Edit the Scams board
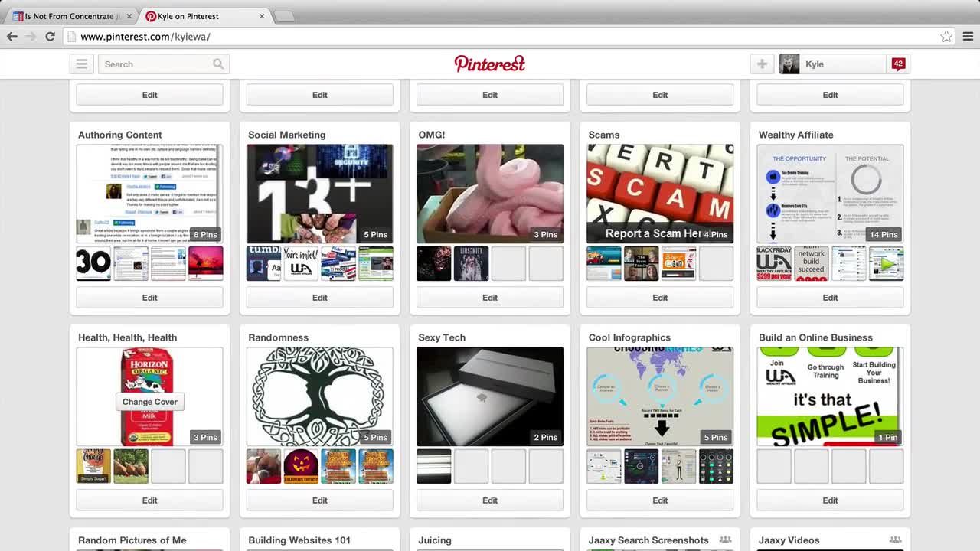Image resolution: width=980 pixels, height=551 pixels. (x=660, y=298)
